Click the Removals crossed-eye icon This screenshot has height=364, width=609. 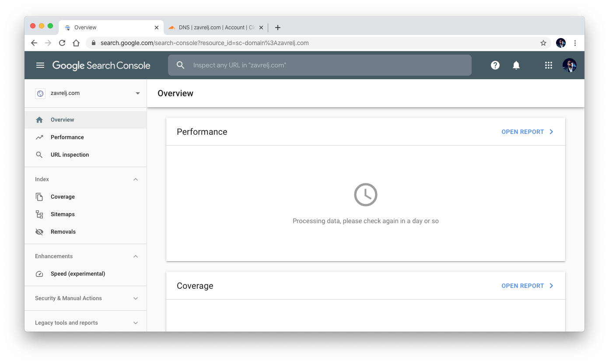coord(39,232)
